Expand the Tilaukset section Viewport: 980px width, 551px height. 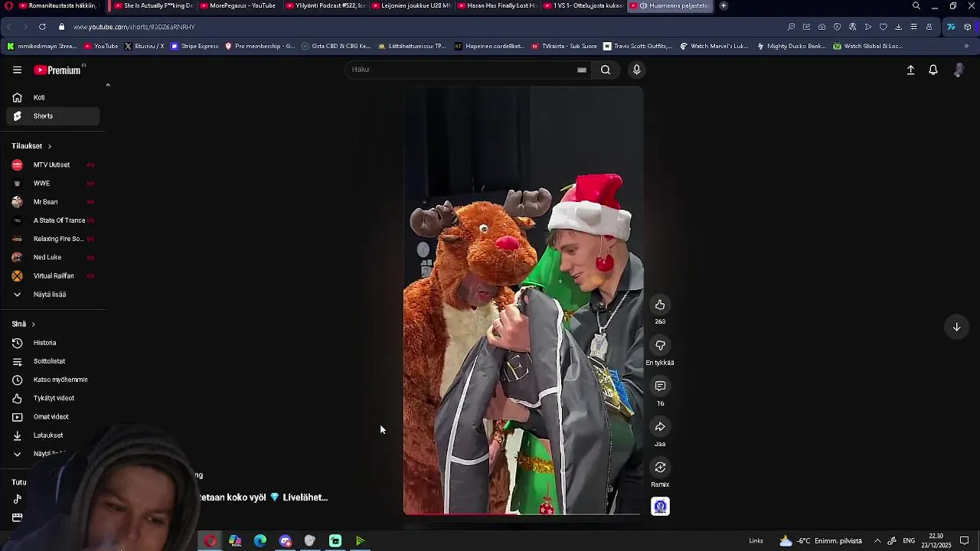click(31, 145)
